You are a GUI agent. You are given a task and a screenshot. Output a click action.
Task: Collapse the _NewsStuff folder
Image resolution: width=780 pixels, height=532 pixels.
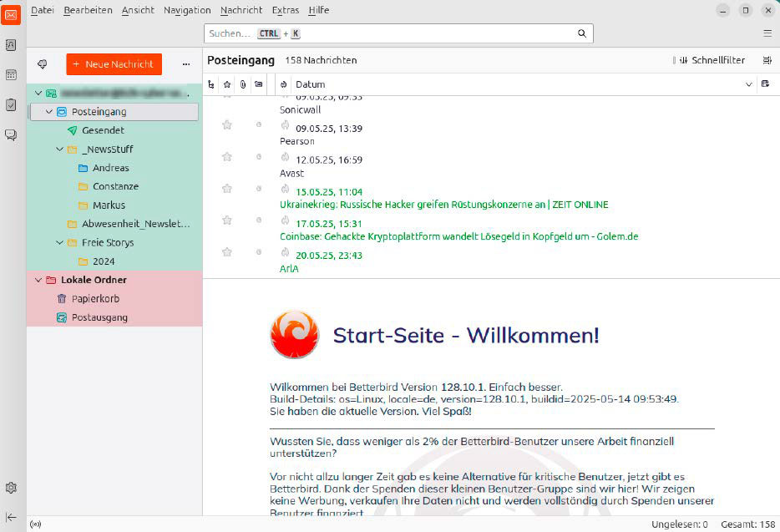click(59, 149)
